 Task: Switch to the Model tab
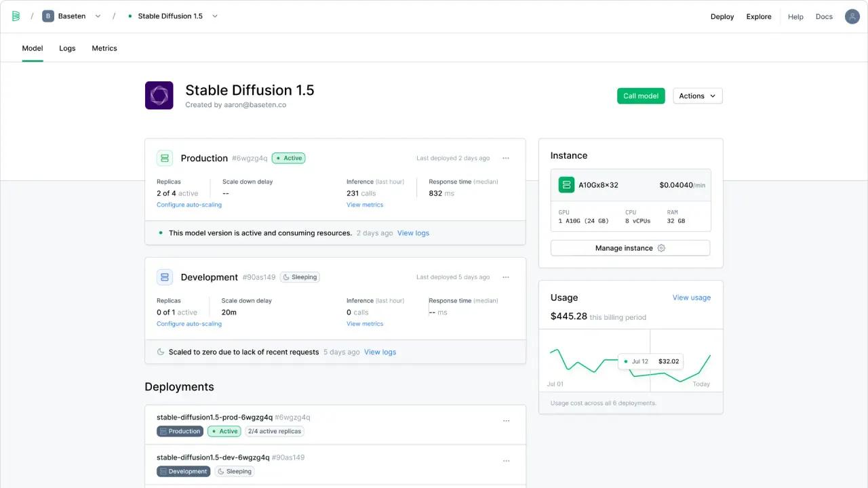pyautogui.click(x=33, y=48)
